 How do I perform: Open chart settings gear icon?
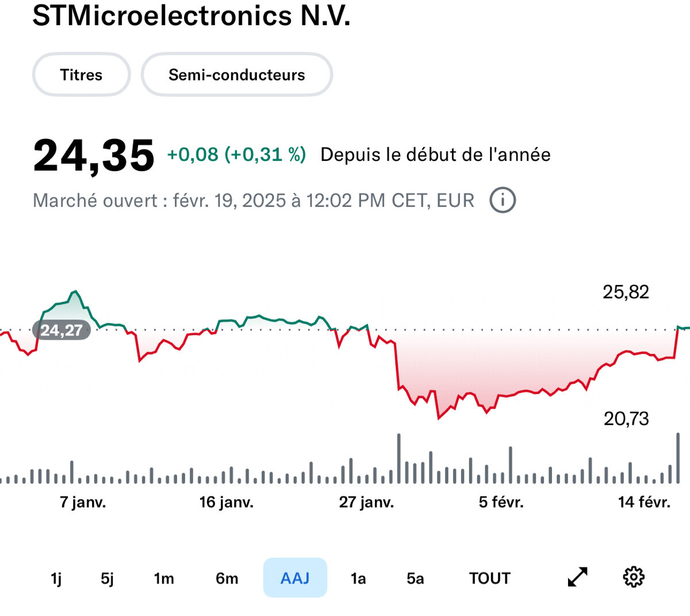(x=634, y=577)
